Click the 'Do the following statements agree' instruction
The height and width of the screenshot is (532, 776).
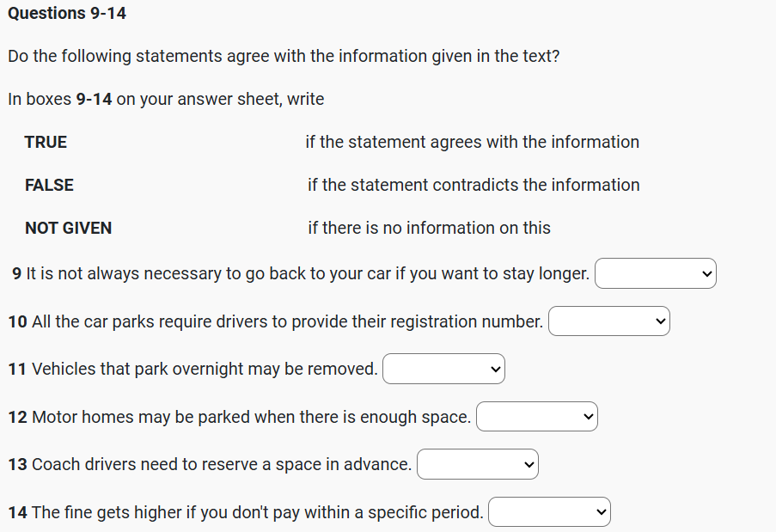284,56
